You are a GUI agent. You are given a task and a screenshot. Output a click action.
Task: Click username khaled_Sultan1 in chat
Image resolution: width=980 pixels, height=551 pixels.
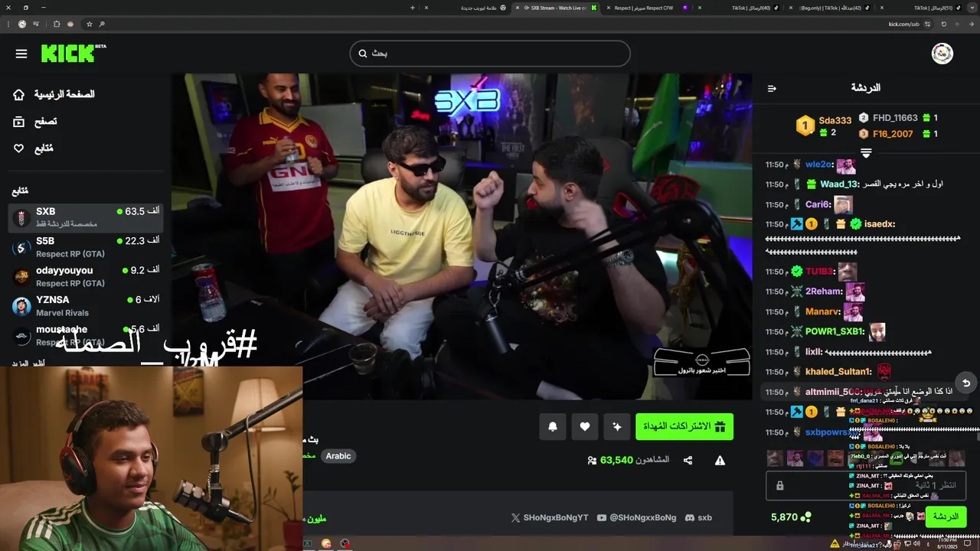[838, 371]
